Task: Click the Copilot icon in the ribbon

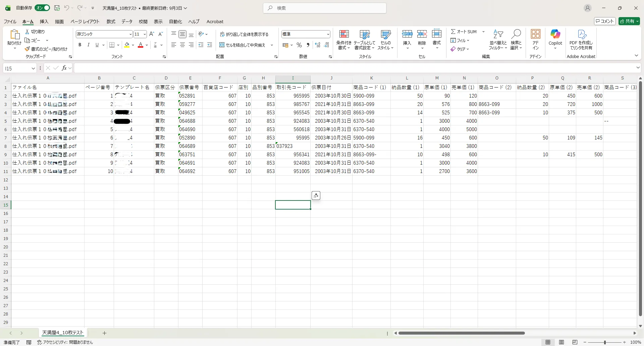Action: (555, 34)
